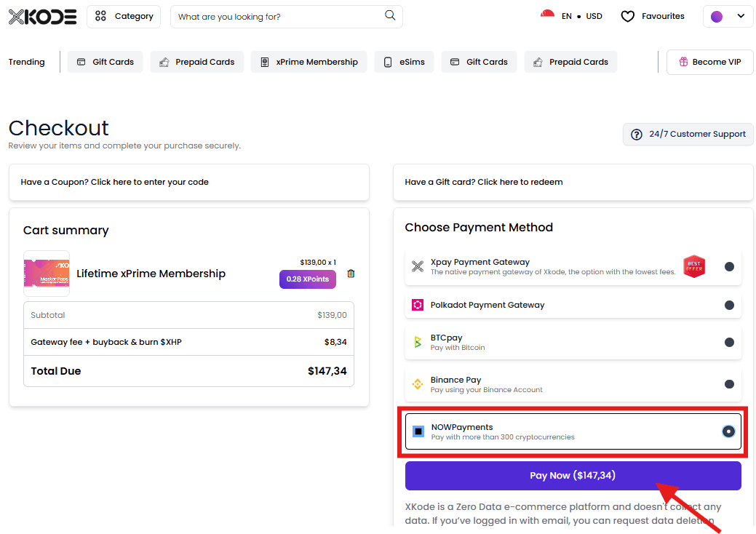Click the Polkadot pink logo icon
Viewport: 756px width, 534px height.
[418, 305]
